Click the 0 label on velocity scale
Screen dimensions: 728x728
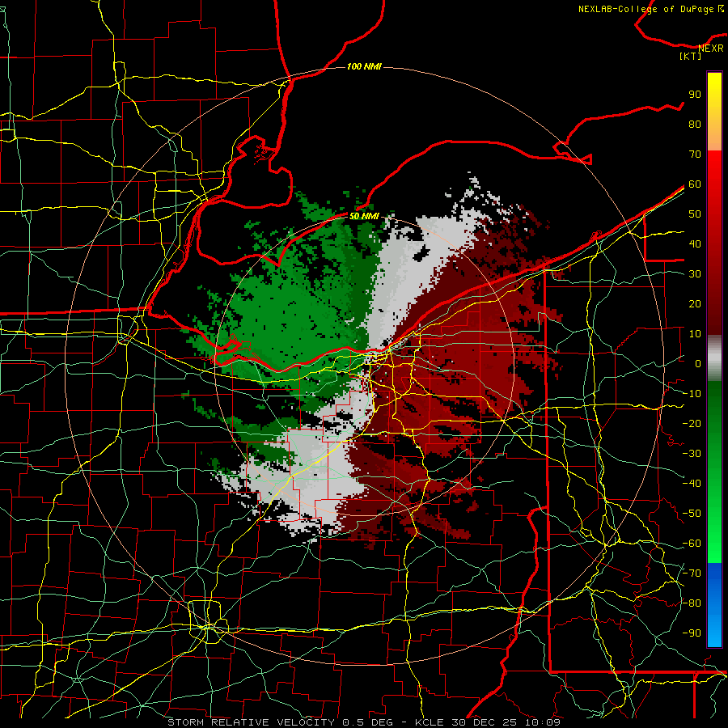coord(698,364)
